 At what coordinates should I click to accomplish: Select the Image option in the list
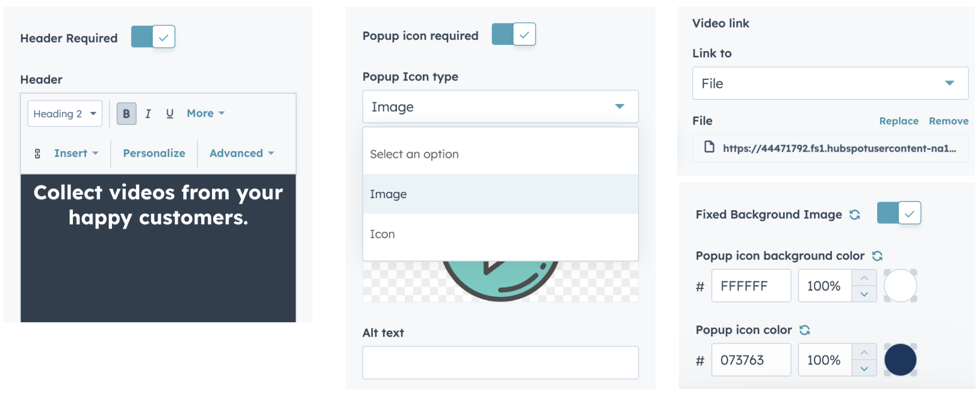(x=388, y=194)
